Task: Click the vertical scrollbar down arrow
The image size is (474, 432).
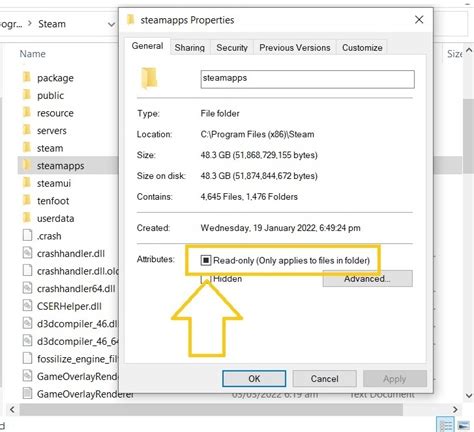Action: click(469, 395)
